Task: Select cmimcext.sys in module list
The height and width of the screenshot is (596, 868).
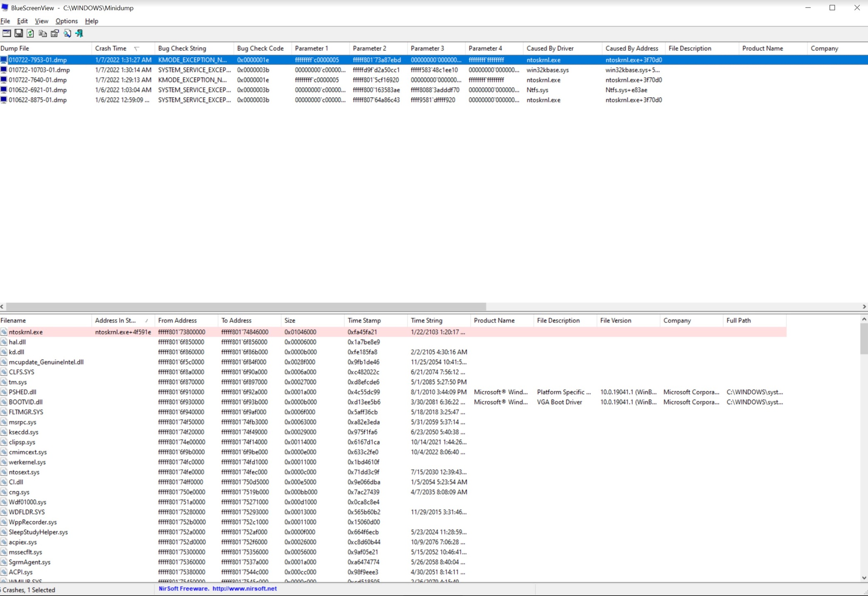Action: 28,452
